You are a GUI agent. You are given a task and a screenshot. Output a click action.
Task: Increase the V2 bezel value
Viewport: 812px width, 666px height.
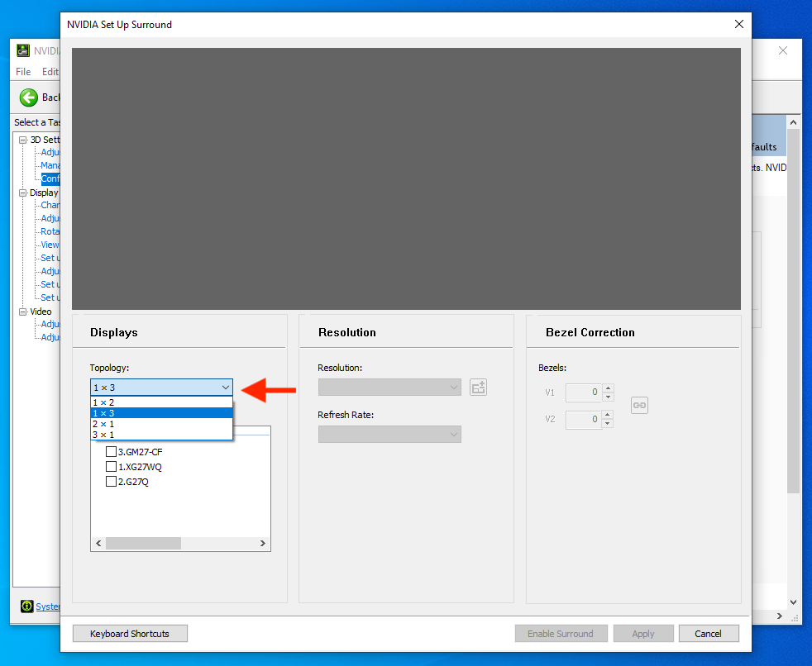609,415
